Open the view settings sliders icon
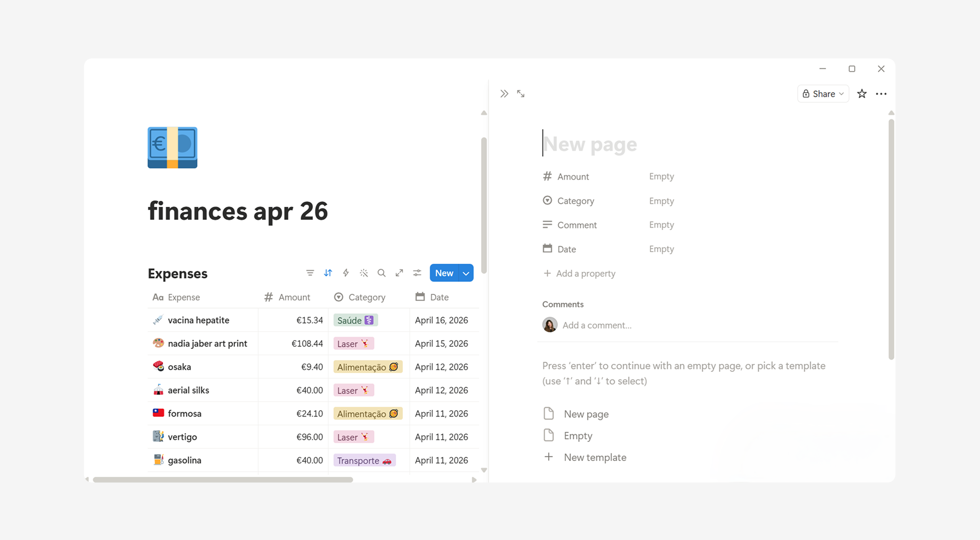Image resolution: width=980 pixels, height=540 pixels. point(417,273)
